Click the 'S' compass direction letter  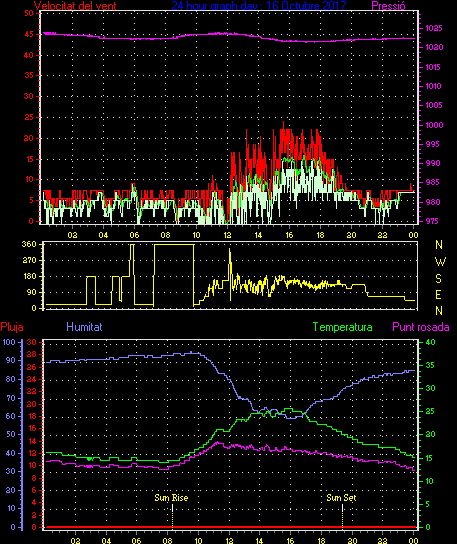click(438, 278)
